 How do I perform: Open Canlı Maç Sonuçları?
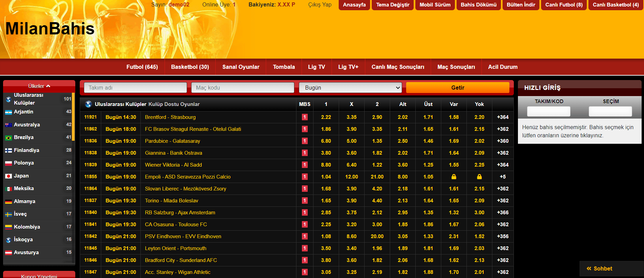click(x=398, y=67)
